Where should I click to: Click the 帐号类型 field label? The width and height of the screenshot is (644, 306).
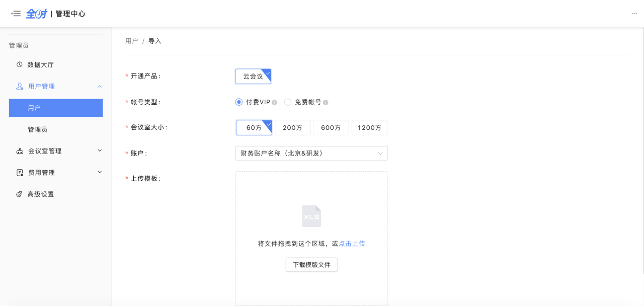tap(145, 102)
